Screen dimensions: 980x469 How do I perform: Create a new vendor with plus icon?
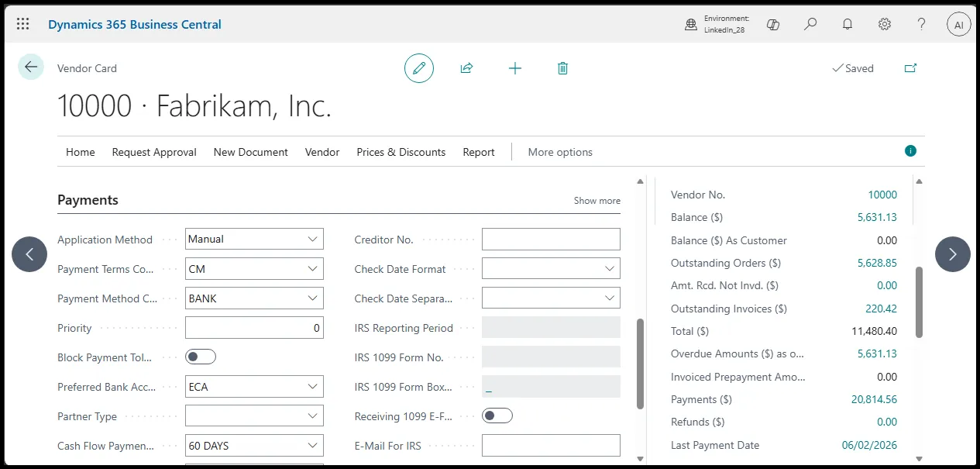click(515, 68)
